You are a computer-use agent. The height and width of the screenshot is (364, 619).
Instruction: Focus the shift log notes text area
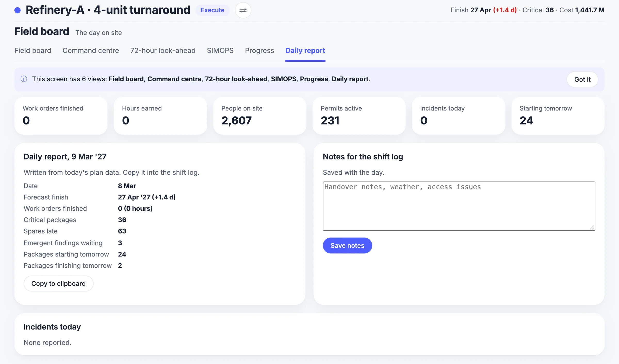[459, 206]
